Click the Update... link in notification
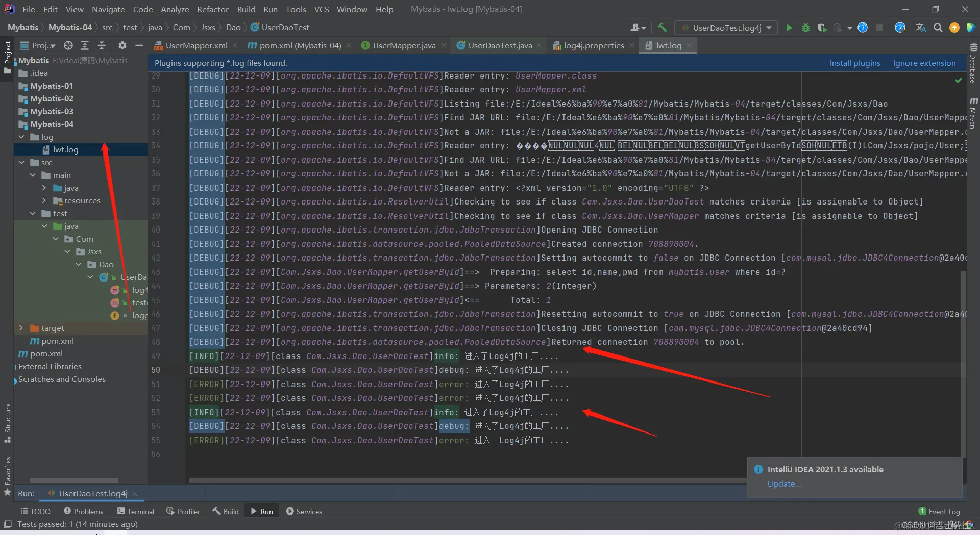The height and width of the screenshot is (535, 980). pos(784,484)
